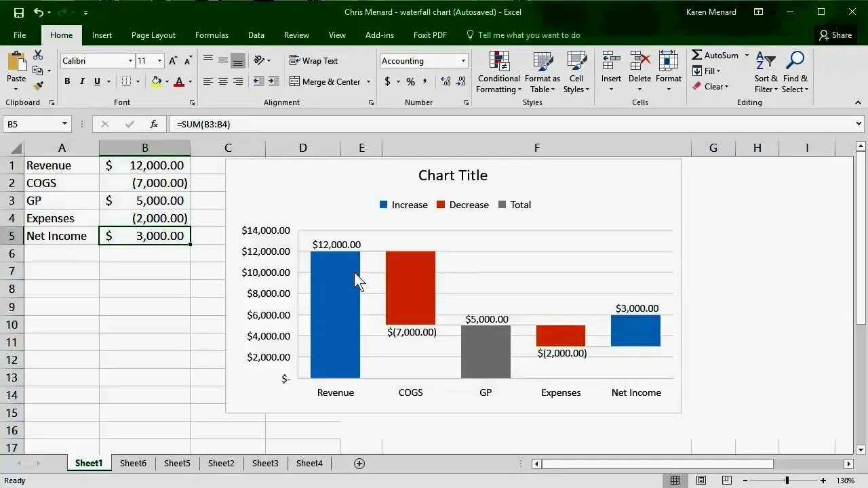Image resolution: width=868 pixels, height=488 pixels.
Task: Save the workbook with the floppy icon
Action: [18, 12]
